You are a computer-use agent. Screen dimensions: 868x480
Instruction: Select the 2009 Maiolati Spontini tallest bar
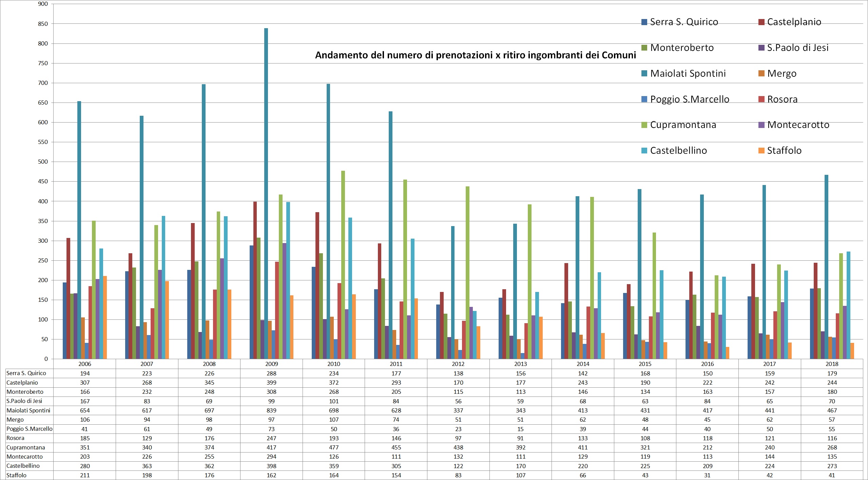[266, 193]
